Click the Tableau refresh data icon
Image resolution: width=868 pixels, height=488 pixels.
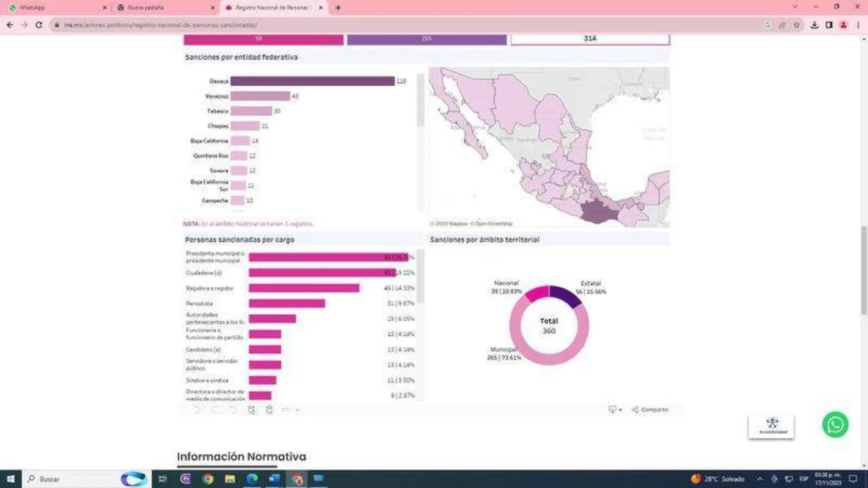251,410
